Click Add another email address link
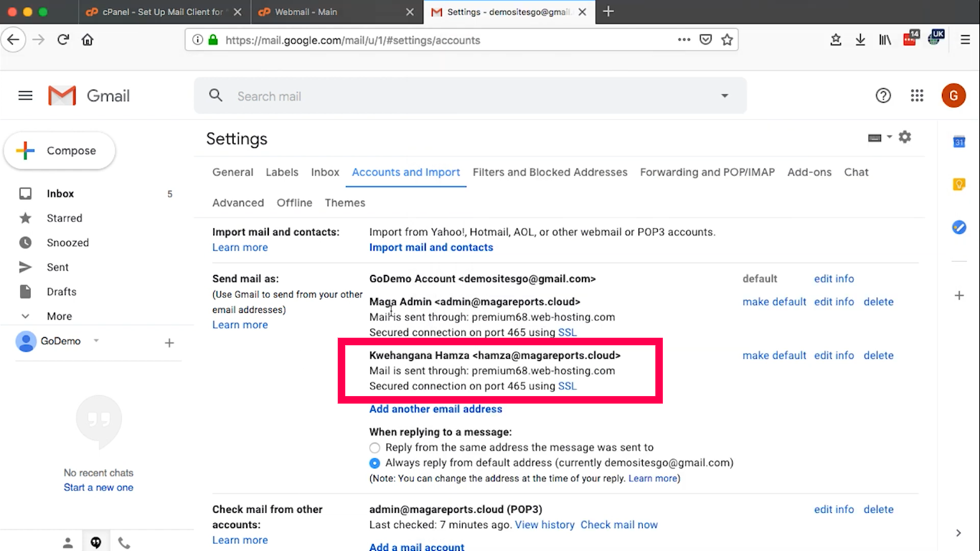Viewport: 980px width, 551px height. pos(435,409)
